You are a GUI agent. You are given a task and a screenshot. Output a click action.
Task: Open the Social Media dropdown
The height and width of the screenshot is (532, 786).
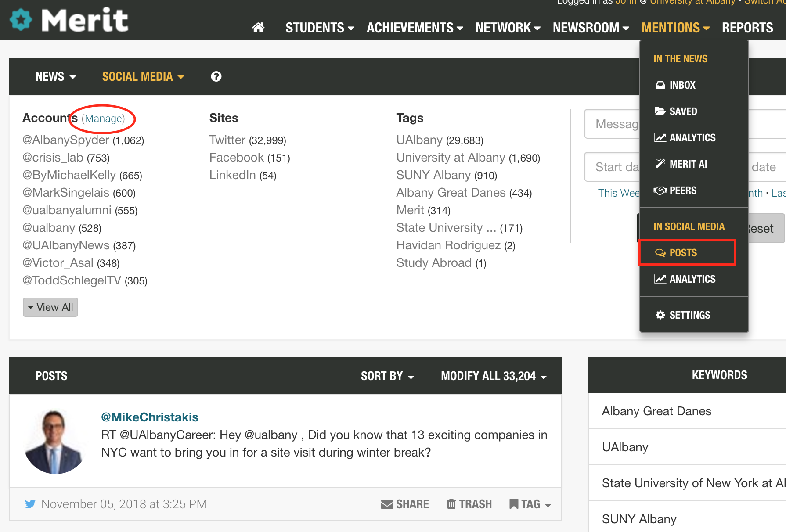coord(143,76)
